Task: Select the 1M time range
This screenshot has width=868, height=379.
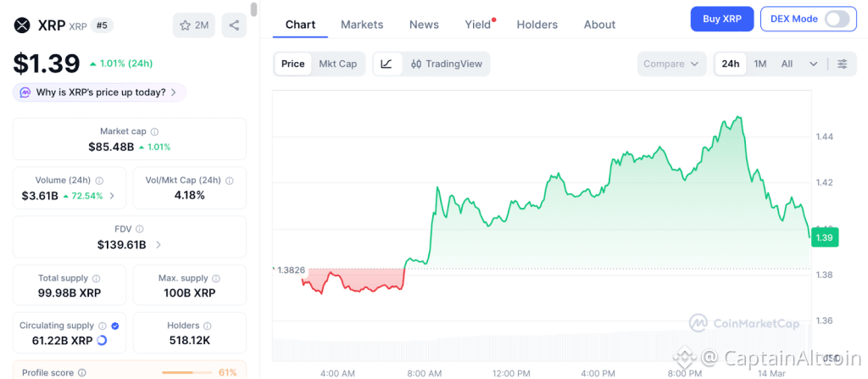Action: coord(760,64)
